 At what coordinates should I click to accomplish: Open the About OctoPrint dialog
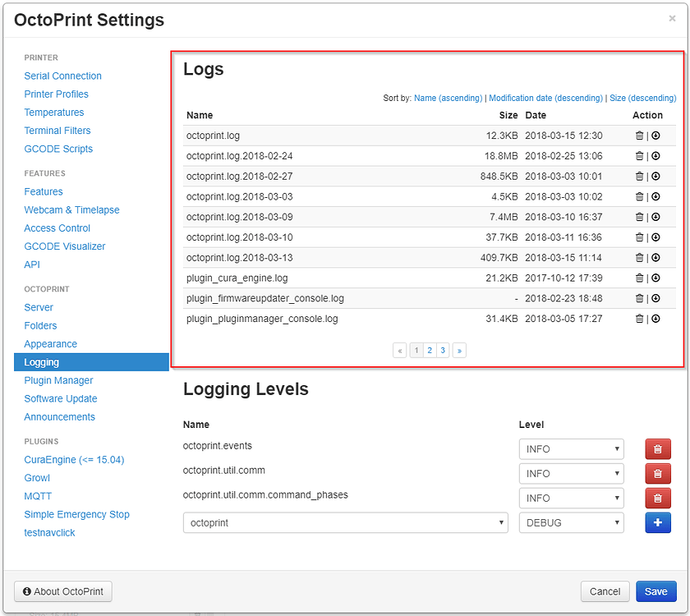62,591
